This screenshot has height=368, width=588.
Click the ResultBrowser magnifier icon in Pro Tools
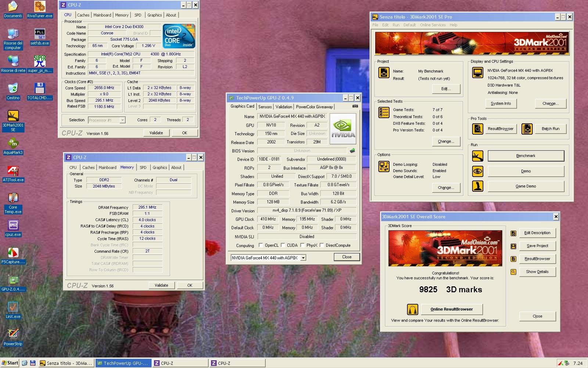pyautogui.click(x=477, y=129)
